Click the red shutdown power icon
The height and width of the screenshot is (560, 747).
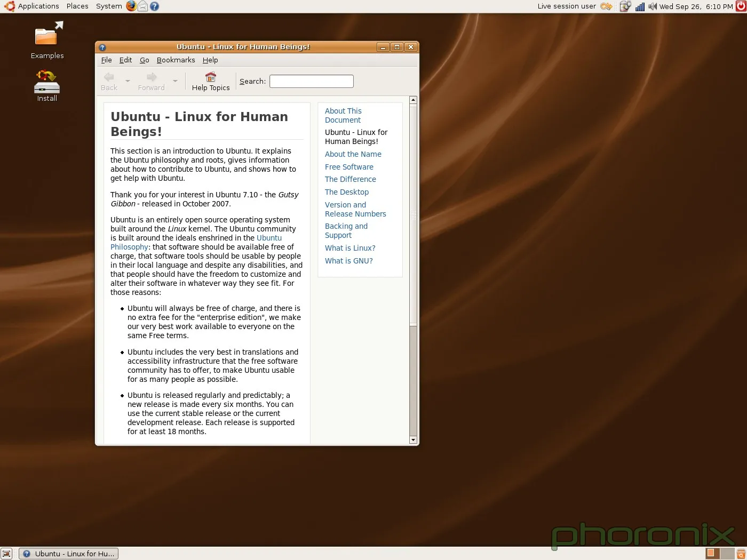coord(740,6)
